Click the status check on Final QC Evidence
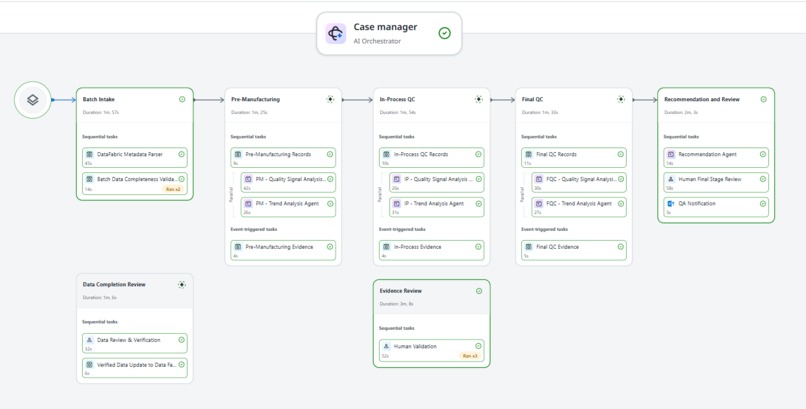 [x=621, y=247]
